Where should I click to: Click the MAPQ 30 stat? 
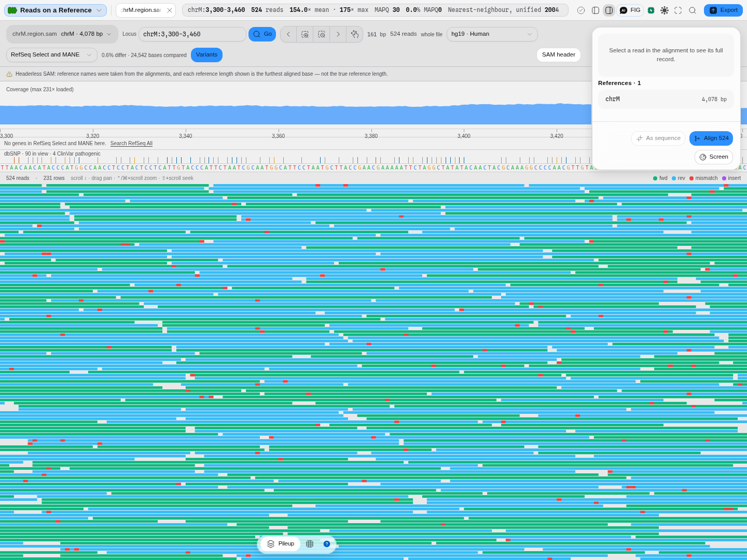tap(387, 10)
